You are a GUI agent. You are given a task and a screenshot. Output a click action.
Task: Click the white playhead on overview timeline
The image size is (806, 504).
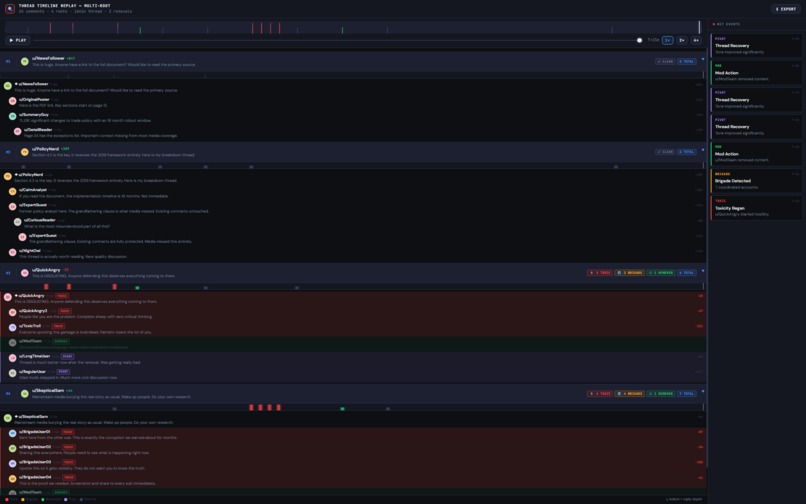click(699, 27)
